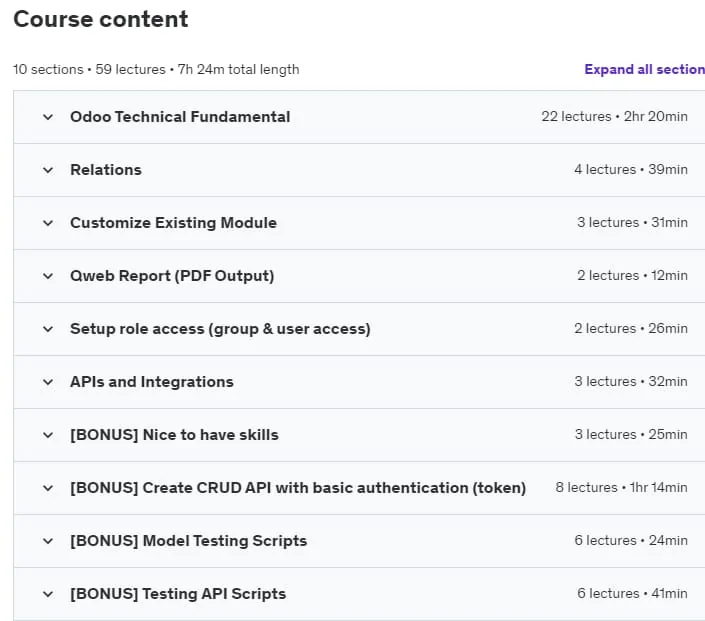The width and height of the screenshot is (705, 621).
Task: Select [BONUS] Model Testing Scripts title
Action: tap(188, 541)
